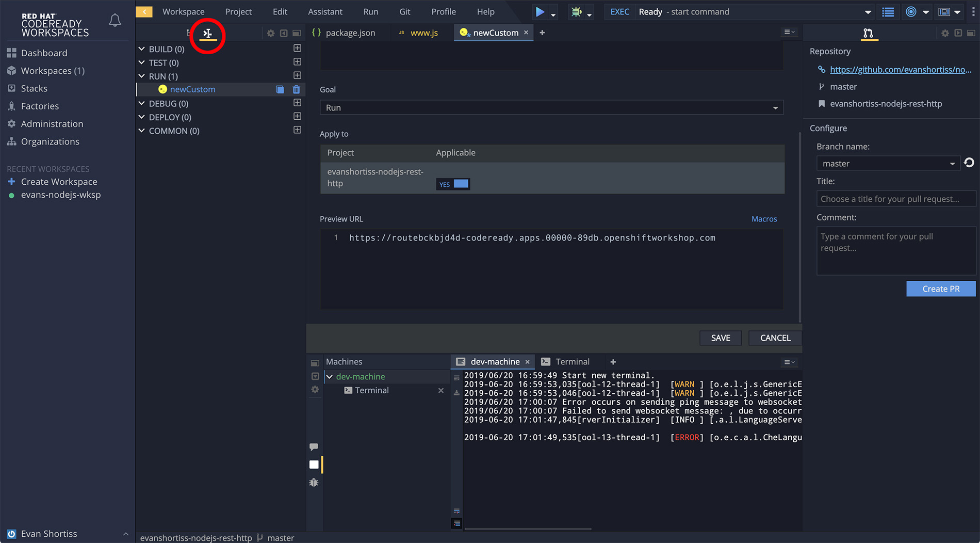The height and width of the screenshot is (543, 980).
Task: Start debugging with the bug icon
Action: pos(576,11)
